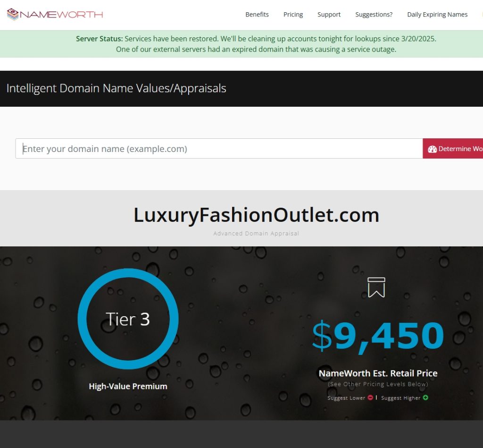
Task: Click the blue Tier 3 circle badge
Action: 128,319
